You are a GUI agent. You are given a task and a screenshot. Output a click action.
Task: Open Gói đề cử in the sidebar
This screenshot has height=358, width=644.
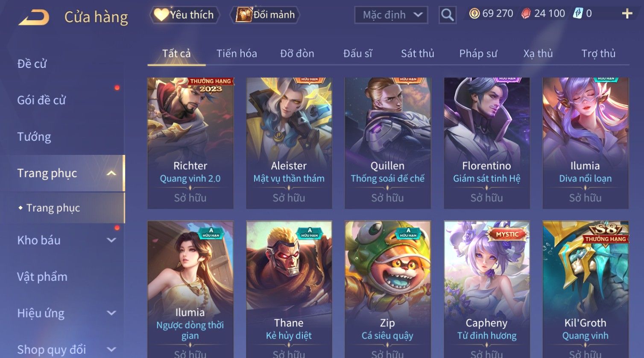(41, 100)
